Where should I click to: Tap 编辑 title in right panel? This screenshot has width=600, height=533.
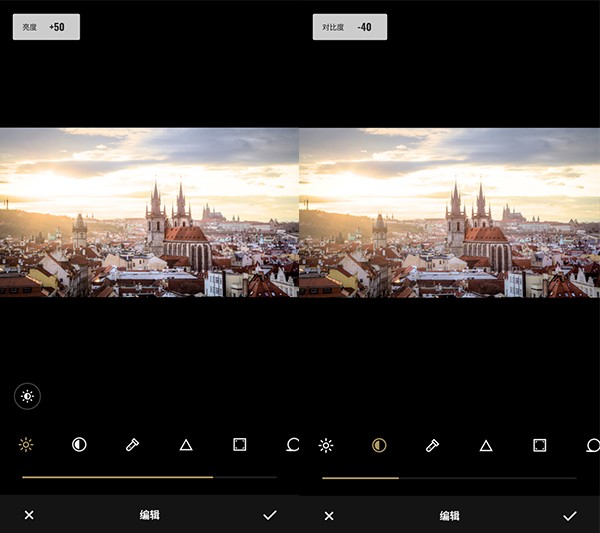[450, 516]
